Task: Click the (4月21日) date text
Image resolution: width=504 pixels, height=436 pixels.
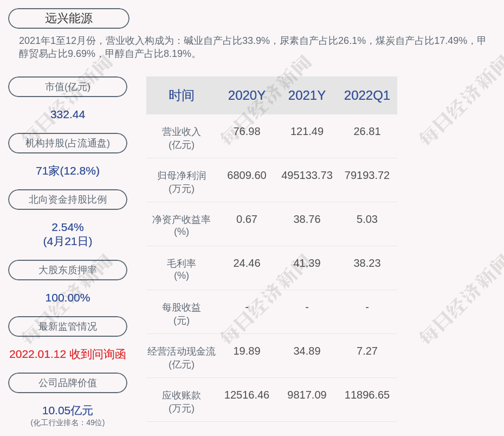Action: pos(68,241)
